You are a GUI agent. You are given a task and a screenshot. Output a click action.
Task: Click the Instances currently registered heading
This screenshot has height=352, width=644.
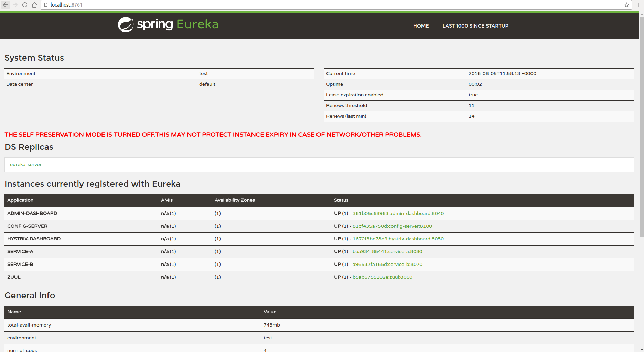[92, 184]
